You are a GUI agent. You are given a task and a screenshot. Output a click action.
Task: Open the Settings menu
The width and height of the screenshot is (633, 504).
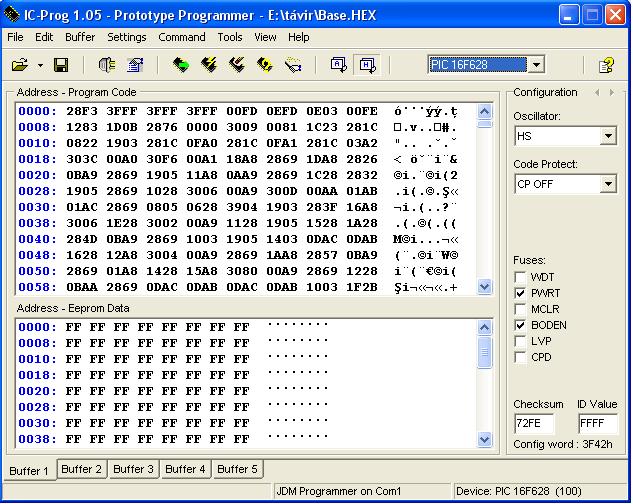pos(127,37)
